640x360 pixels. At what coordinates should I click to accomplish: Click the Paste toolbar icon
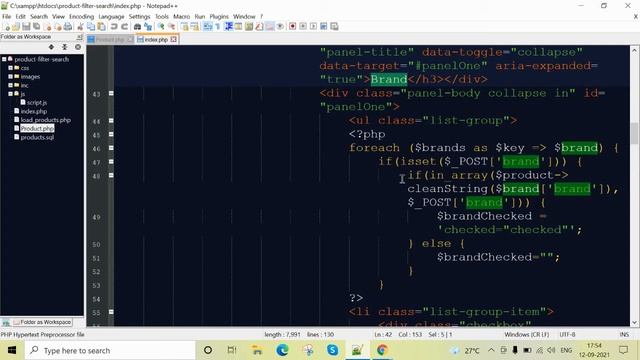pyautogui.click(x=101, y=27)
